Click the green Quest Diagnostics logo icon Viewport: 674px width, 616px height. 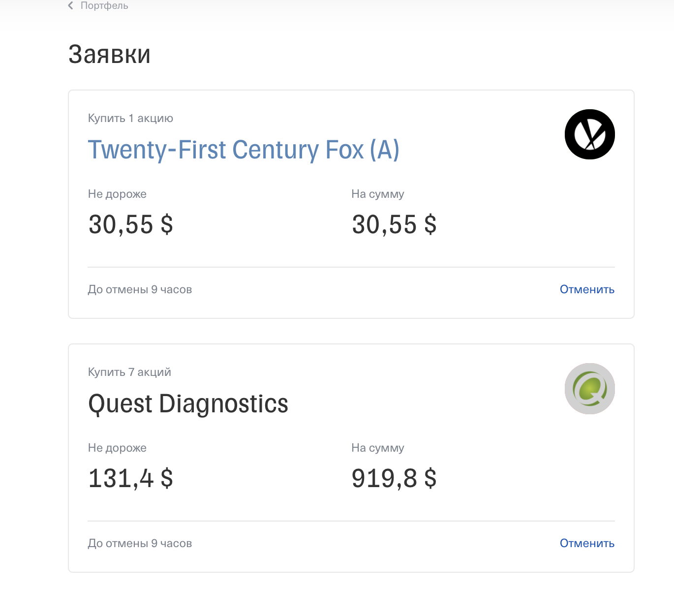pyautogui.click(x=589, y=389)
